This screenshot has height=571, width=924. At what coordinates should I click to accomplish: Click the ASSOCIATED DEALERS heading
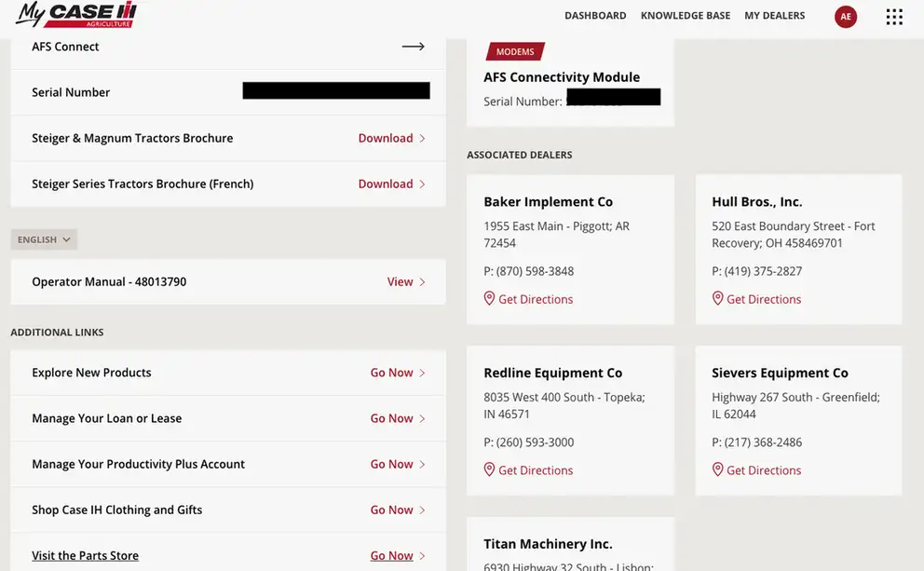tap(519, 155)
